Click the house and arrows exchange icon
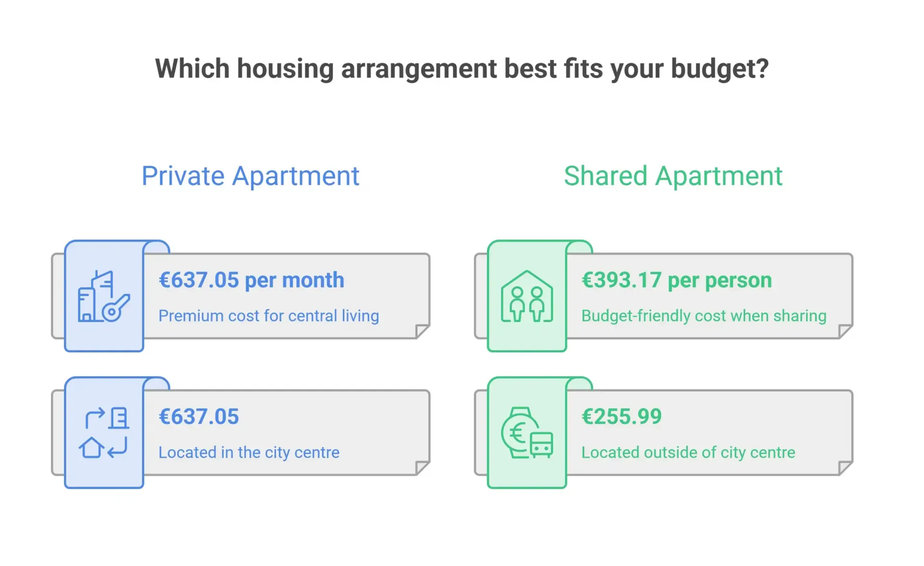The width and height of the screenshot is (924, 566). [x=104, y=433]
